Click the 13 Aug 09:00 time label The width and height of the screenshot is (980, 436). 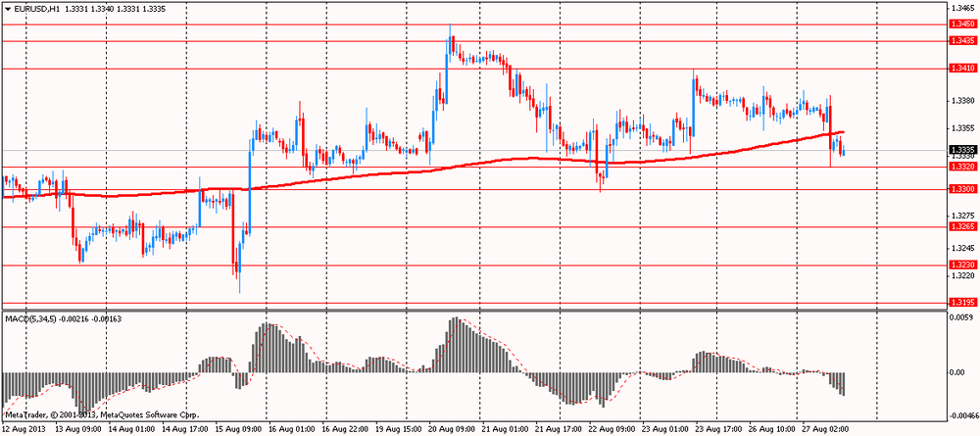(x=78, y=429)
